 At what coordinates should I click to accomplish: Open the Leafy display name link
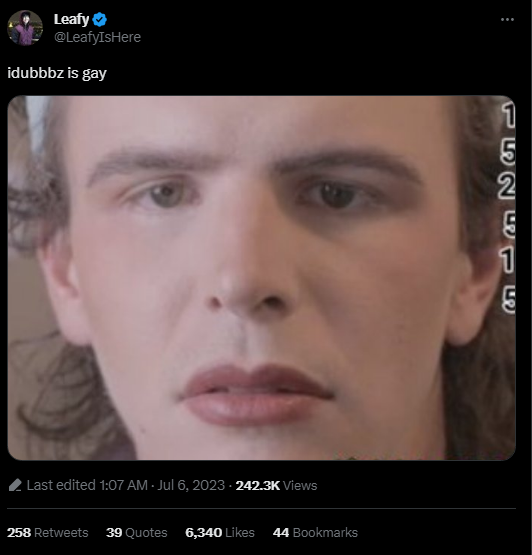click(71, 19)
